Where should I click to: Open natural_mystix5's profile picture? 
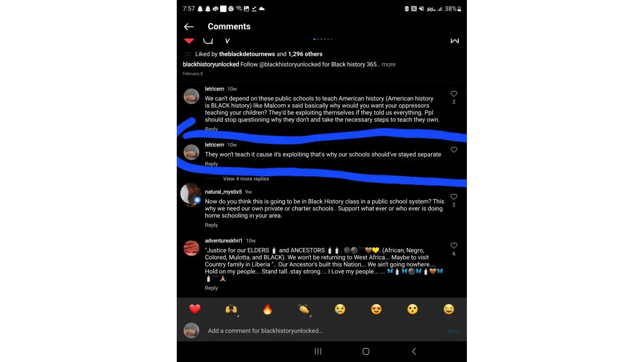point(191,194)
